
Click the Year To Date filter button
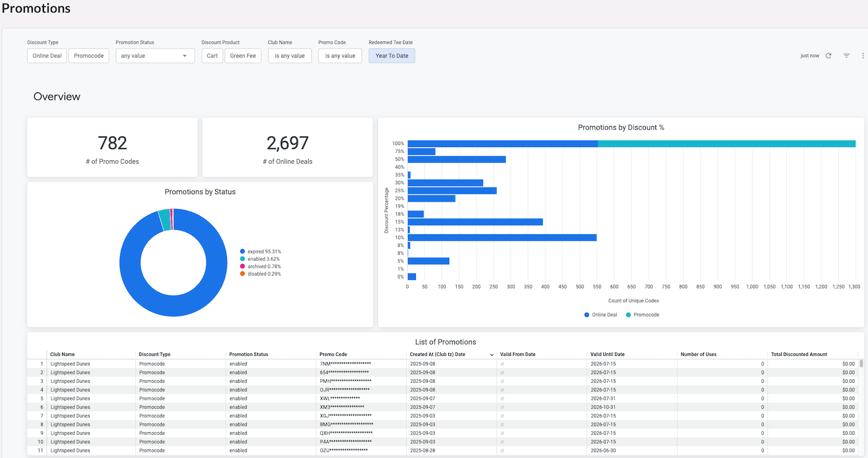[x=392, y=56]
